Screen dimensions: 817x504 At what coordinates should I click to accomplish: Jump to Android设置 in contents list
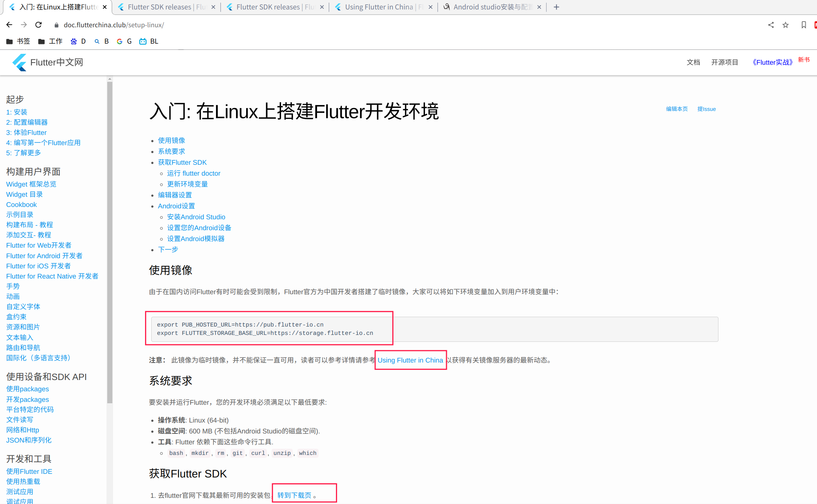pyautogui.click(x=176, y=206)
